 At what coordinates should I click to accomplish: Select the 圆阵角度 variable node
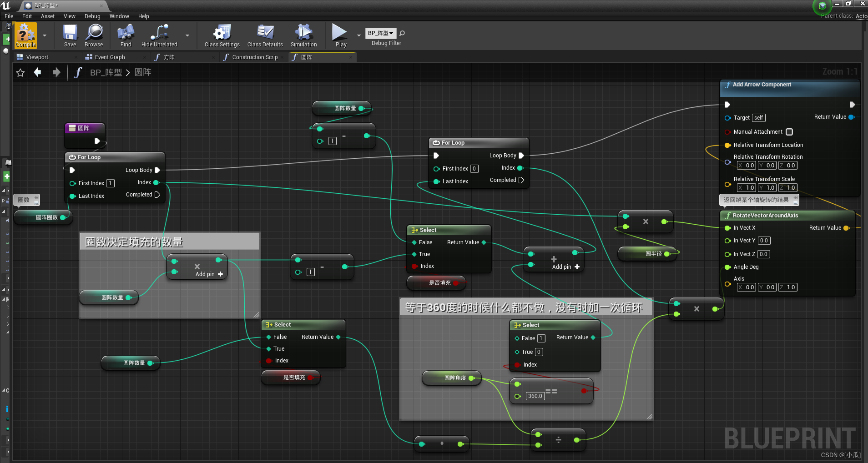[451, 378]
